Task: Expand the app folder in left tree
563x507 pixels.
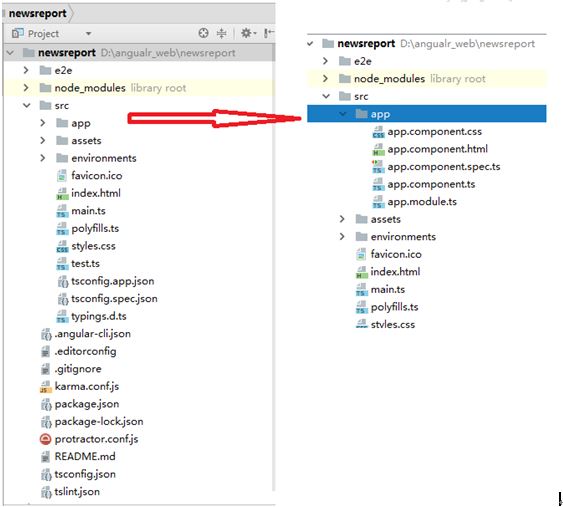Action: (x=43, y=123)
